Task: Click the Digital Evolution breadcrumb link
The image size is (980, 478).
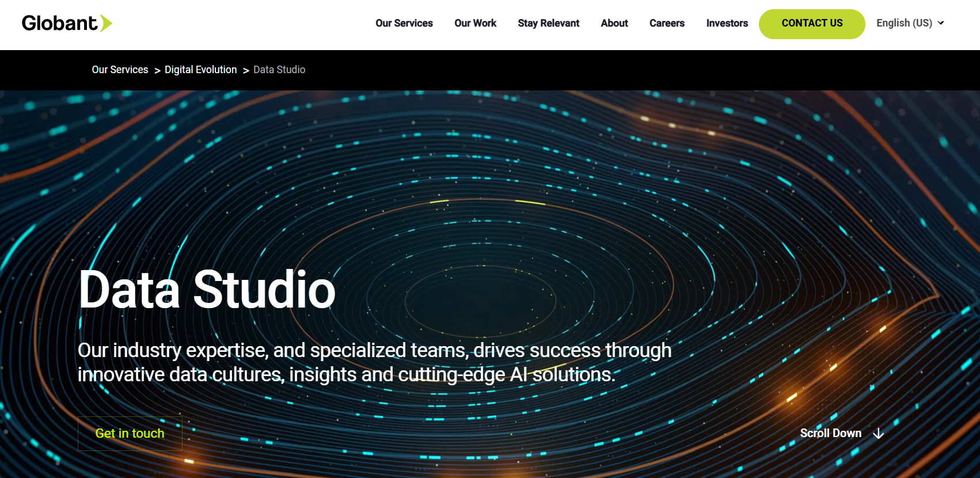Action: click(200, 70)
